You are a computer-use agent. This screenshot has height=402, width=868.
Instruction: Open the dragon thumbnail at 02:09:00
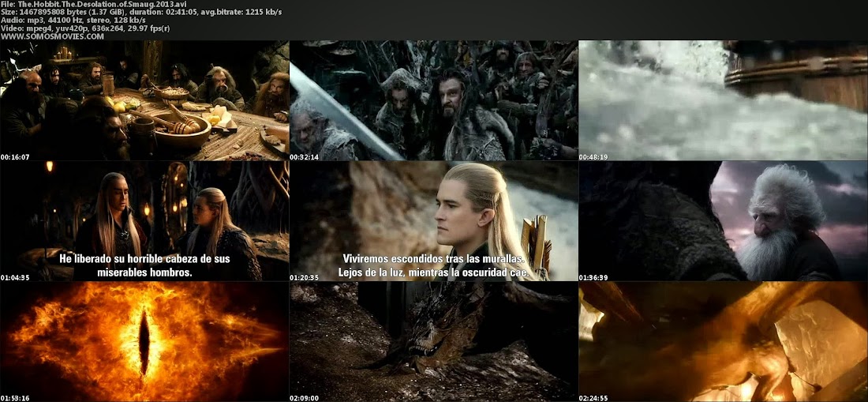[x=433, y=342]
